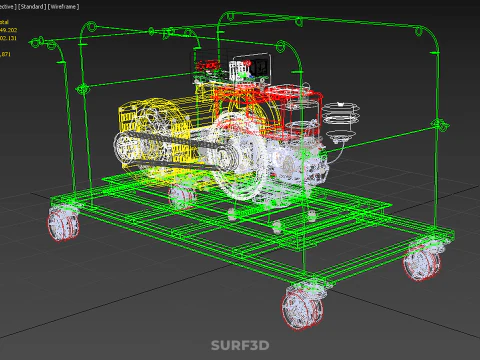Open the [Standard] viewport label menu
Screen dimensions: 480x360
32,7
